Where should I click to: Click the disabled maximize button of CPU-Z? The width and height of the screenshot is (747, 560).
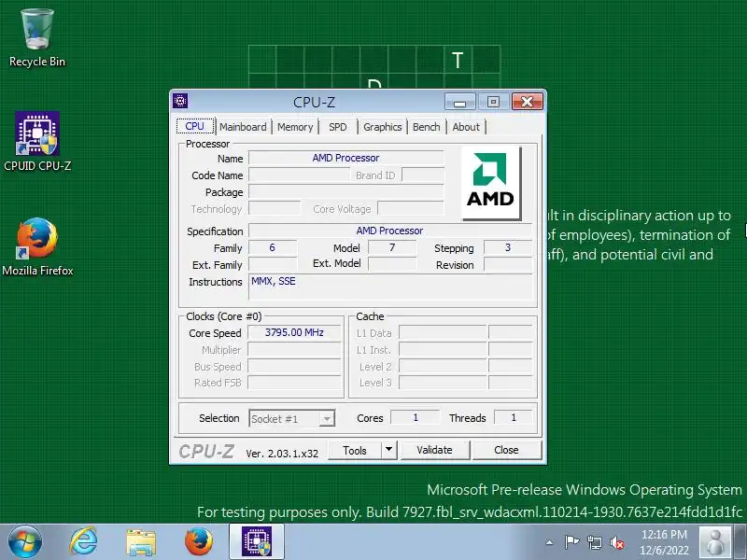494,102
